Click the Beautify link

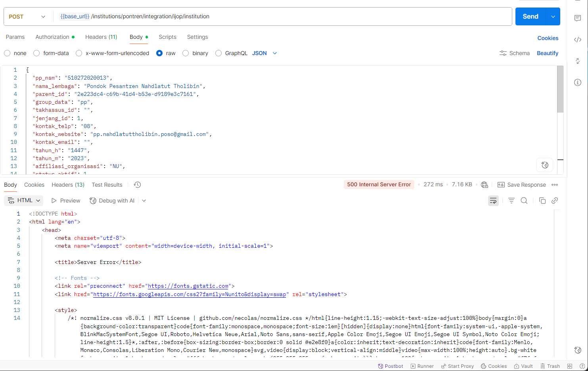coord(547,53)
